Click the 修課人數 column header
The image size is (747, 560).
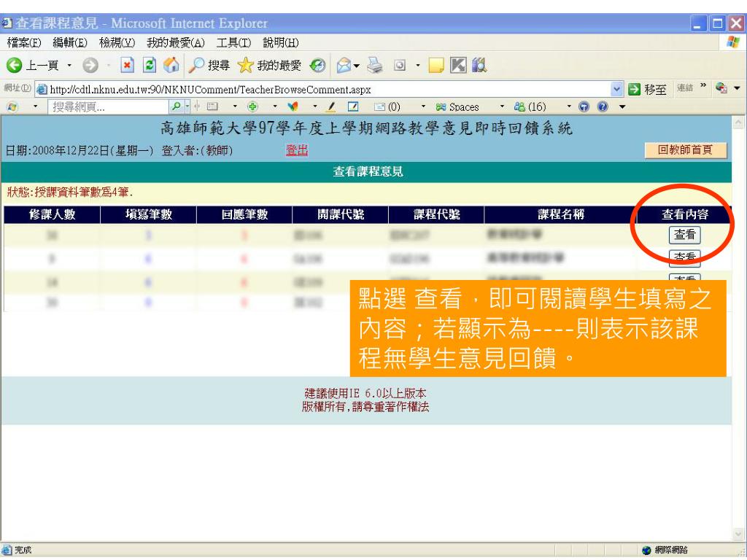(52, 214)
